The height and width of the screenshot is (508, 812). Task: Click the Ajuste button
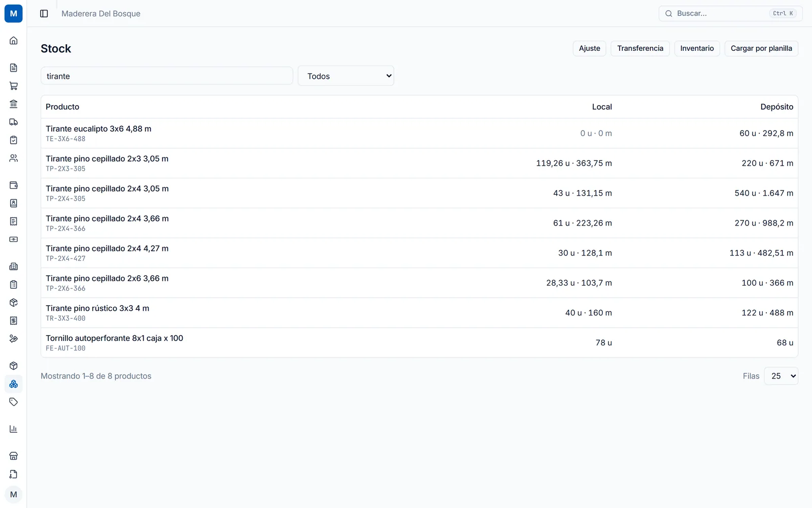coord(590,48)
